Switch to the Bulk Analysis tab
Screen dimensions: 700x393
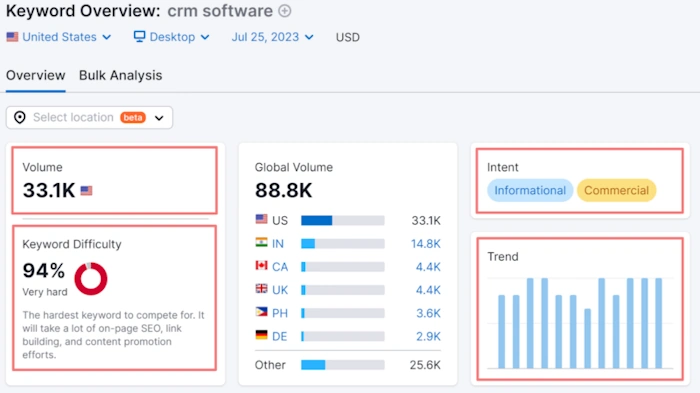(121, 75)
